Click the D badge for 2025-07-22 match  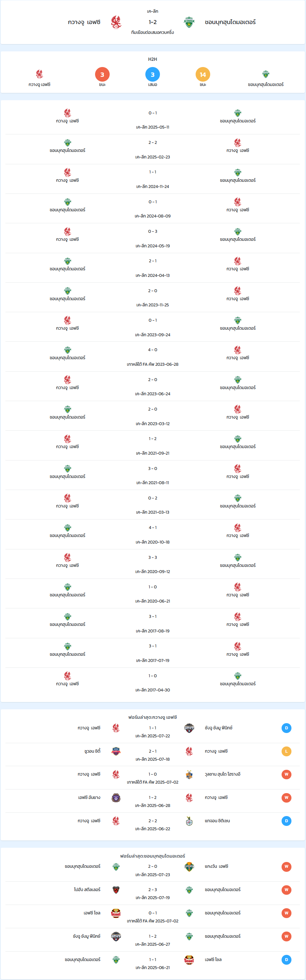tap(287, 728)
